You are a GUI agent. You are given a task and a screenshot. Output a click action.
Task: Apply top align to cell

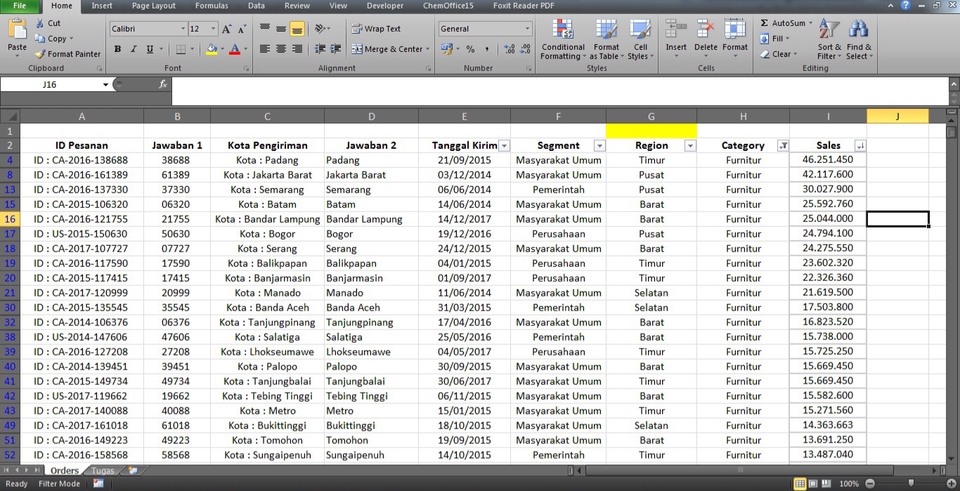(x=265, y=29)
